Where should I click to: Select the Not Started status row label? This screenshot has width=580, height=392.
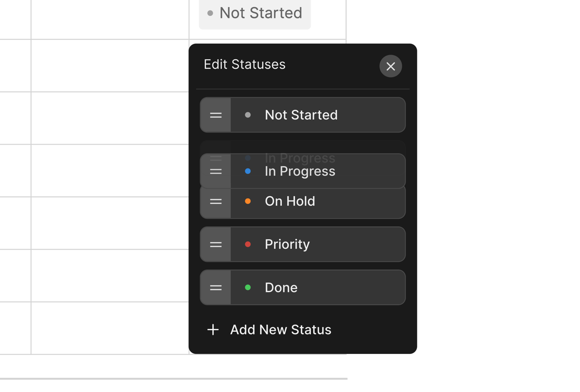(x=301, y=115)
